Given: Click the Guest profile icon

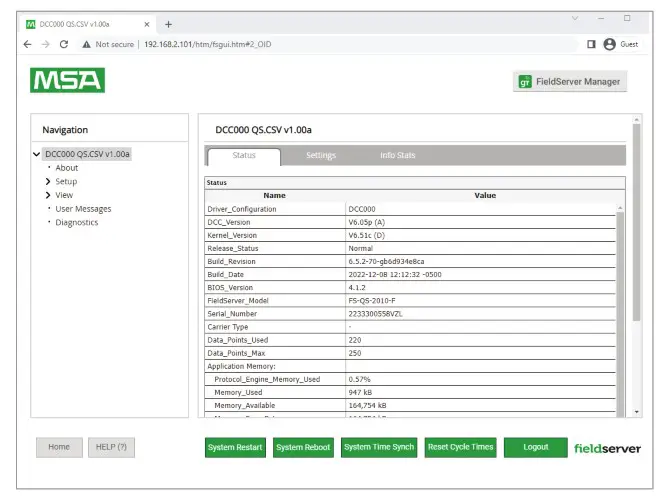Looking at the screenshot, I should tap(609, 44).
